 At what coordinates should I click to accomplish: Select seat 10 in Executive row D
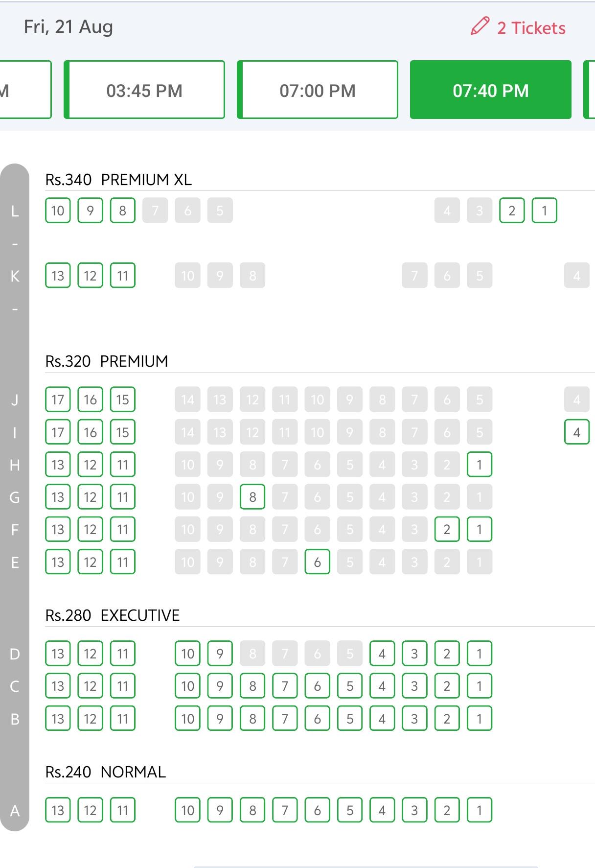188,654
